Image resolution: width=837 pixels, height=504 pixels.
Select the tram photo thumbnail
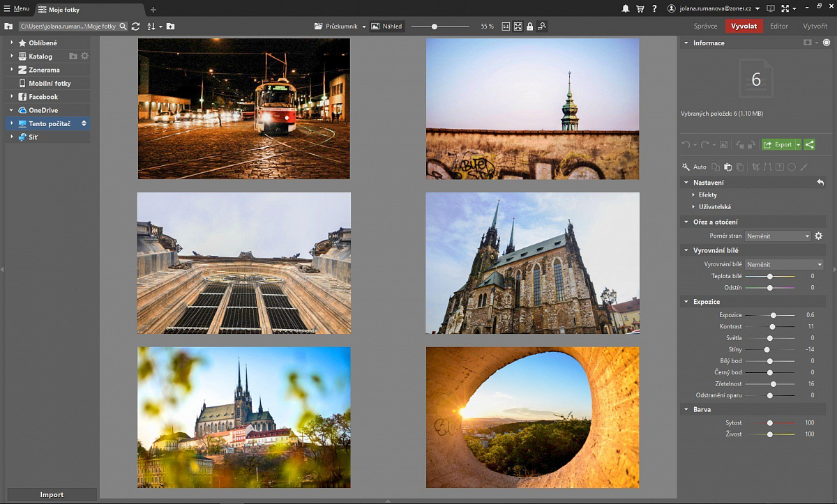pyautogui.click(x=243, y=108)
